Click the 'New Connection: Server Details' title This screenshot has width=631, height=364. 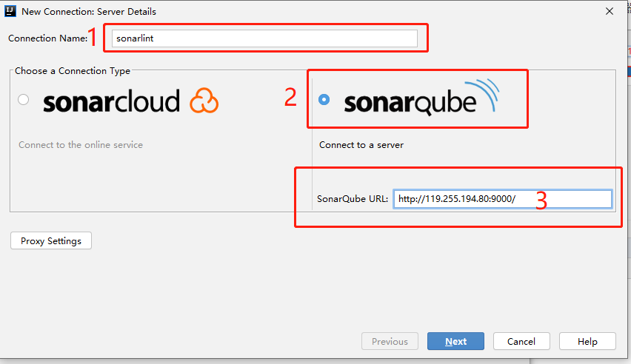point(89,12)
